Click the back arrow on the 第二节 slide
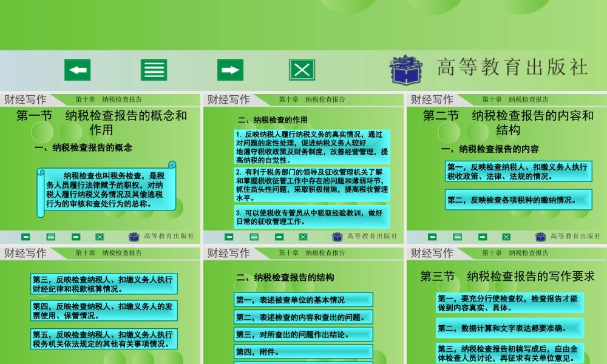 432,237
